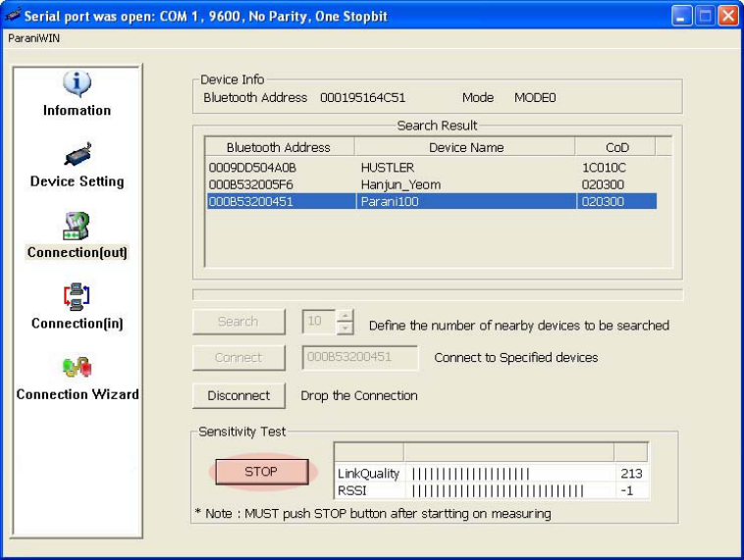Click the Bluetooth address input field
The image size is (744, 560).
coord(360,357)
